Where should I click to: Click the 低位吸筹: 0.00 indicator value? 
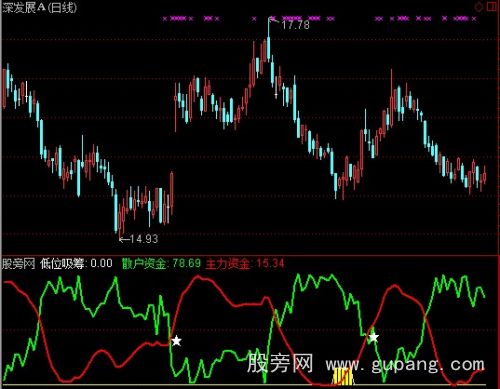coord(76,264)
